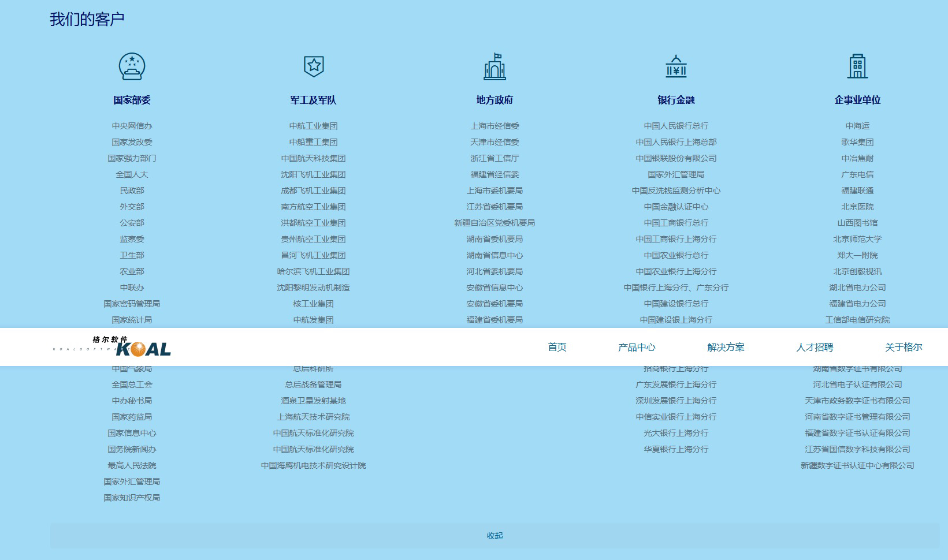Click 国家知识产权局 entry

(132, 498)
